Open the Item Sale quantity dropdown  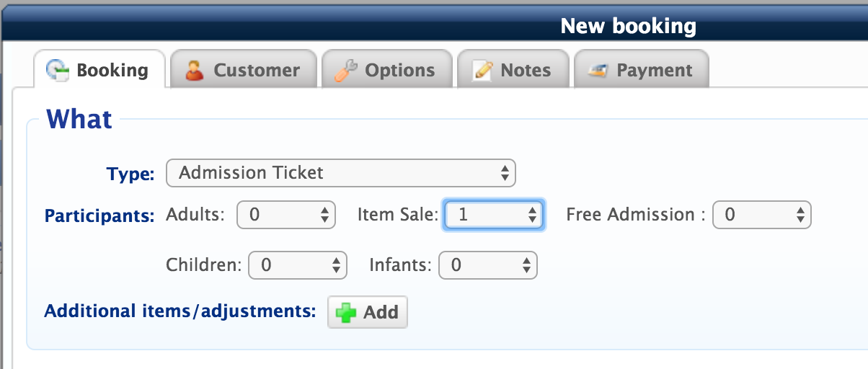tap(494, 215)
